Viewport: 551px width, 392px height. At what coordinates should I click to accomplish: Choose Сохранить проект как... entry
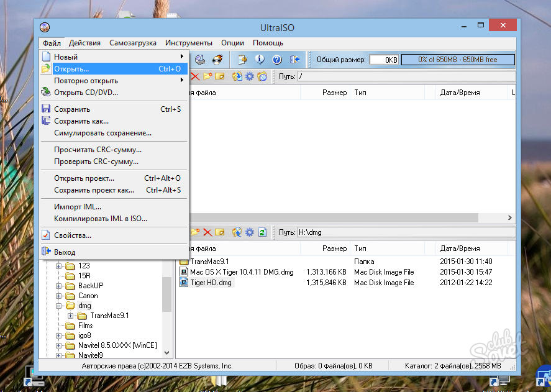tap(114, 190)
